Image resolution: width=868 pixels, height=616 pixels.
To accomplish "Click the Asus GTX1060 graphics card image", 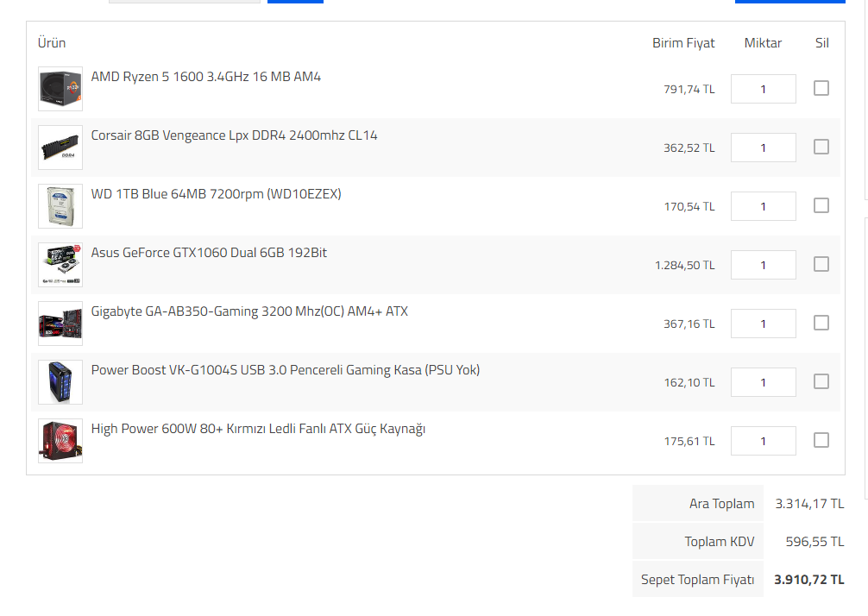I will [60, 265].
